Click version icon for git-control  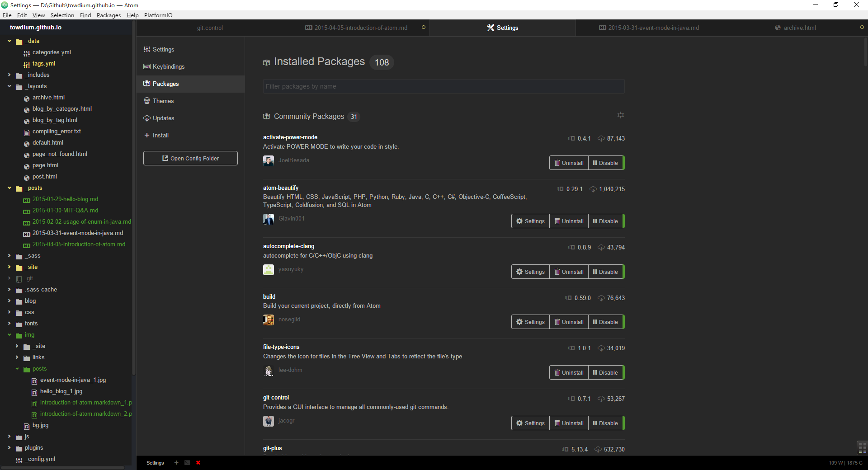[x=571, y=399]
